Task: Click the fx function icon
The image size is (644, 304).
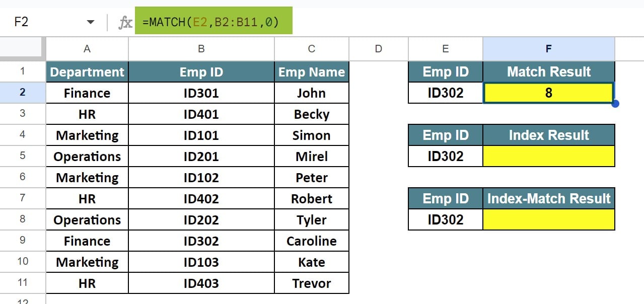Action: (127, 22)
